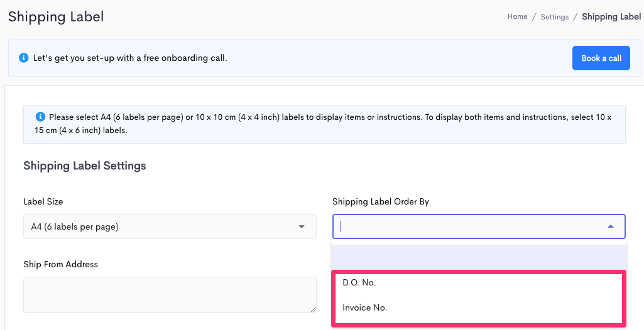Click the Shipping Label Order By label
The height and width of the screenshot is (330, 644).
(381, 201)
